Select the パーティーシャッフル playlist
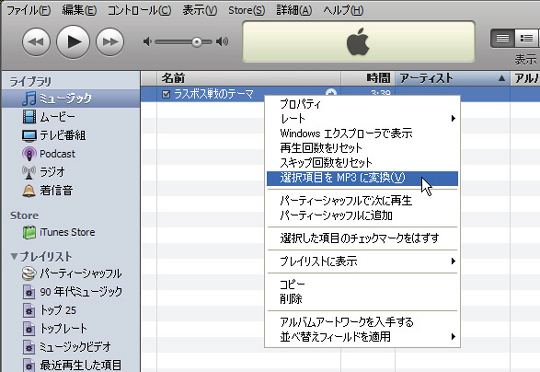540x372 pixels. pos(71,273)
